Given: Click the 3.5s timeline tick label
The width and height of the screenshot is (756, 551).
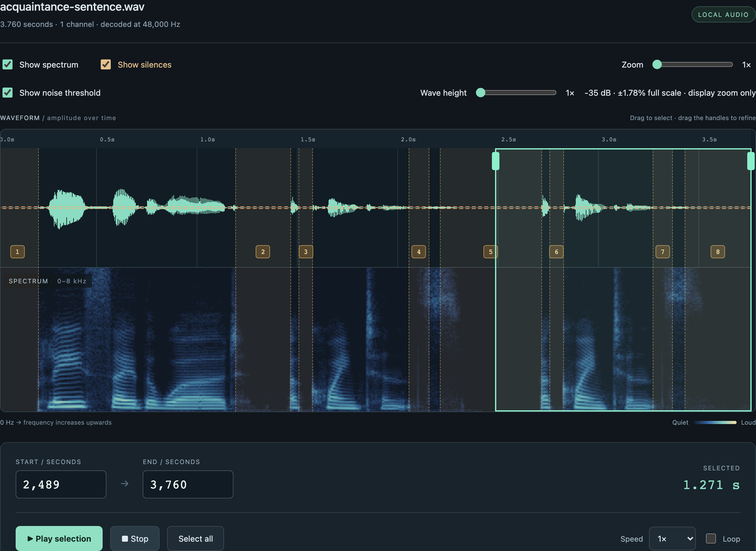Looking at the screenshot, I should (x=709, y=139).
